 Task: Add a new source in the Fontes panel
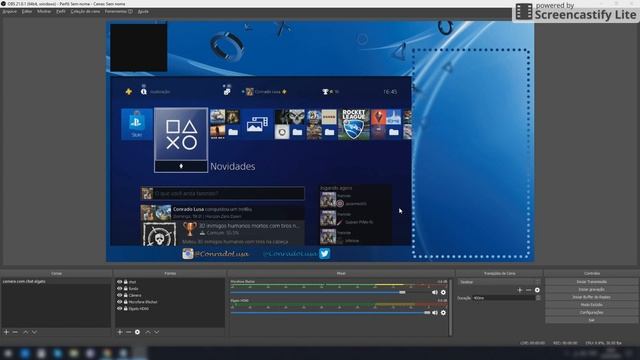120,332
